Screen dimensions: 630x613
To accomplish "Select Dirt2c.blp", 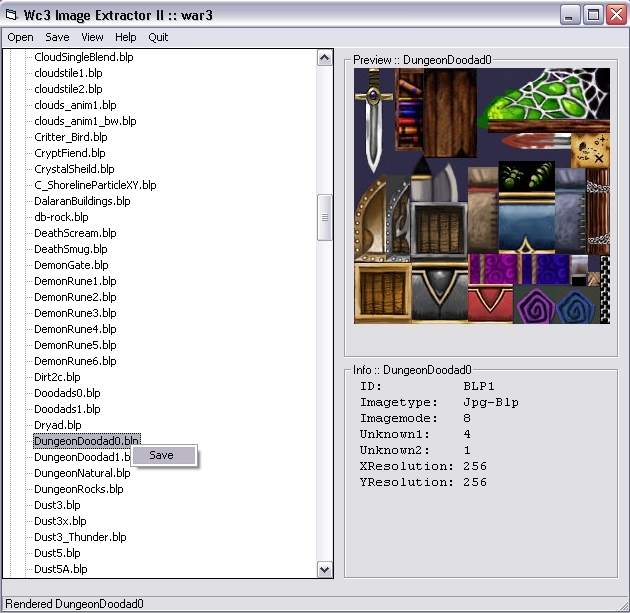I will coord(57,377).
